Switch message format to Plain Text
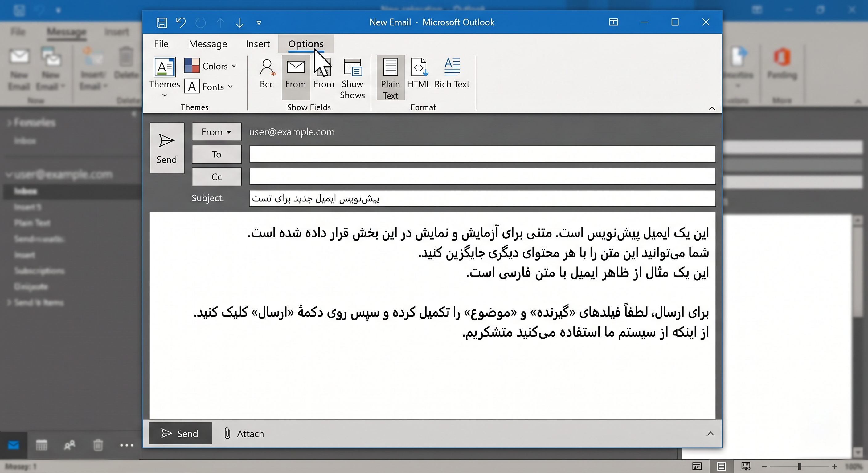Image resolution: width=868 pixels, height=473 pixels. 390,78
